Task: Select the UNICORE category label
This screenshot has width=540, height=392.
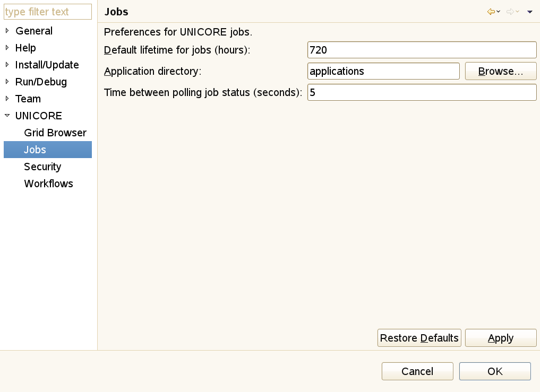Action: [39, 116]
